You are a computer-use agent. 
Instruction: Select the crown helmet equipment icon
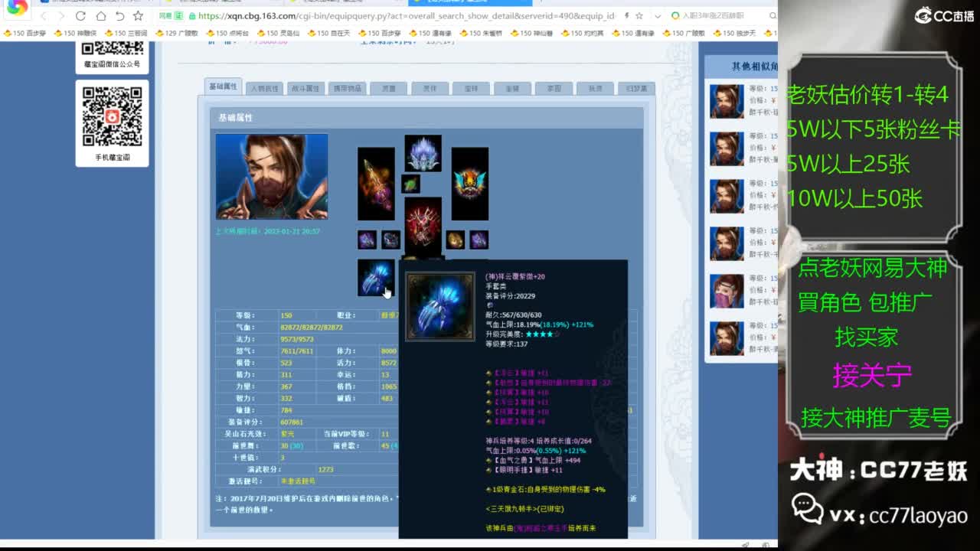click(423, 153)
